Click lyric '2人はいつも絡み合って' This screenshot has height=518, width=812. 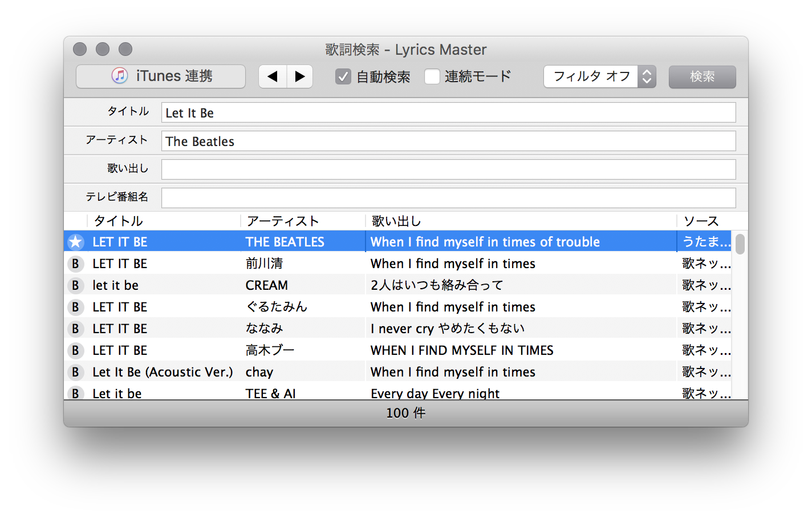[x=437, y=285]
